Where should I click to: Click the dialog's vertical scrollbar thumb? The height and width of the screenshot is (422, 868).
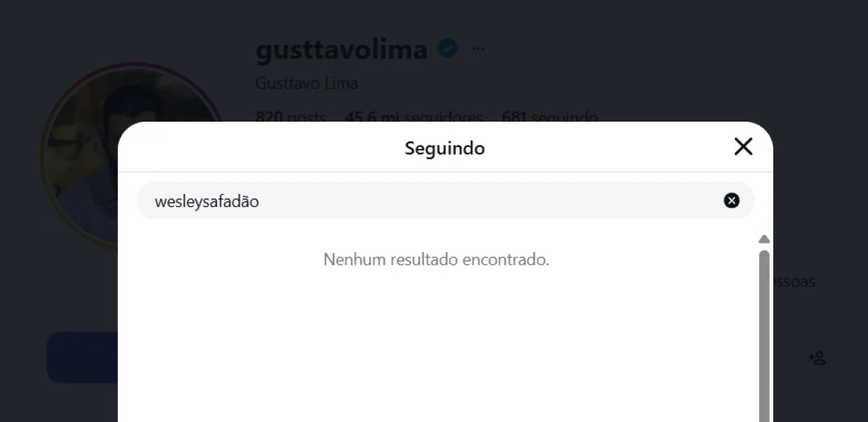pyautogui.click(x=764, y=336)
